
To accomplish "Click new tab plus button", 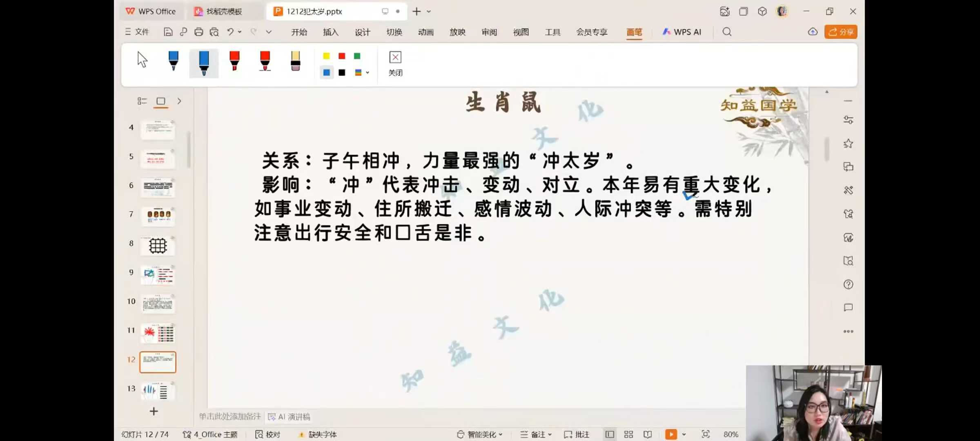I will click(416, 11).
